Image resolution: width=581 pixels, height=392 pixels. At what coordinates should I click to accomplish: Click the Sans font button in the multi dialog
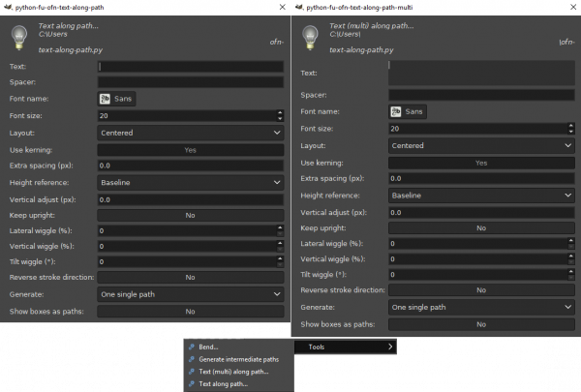pos(408,111)
